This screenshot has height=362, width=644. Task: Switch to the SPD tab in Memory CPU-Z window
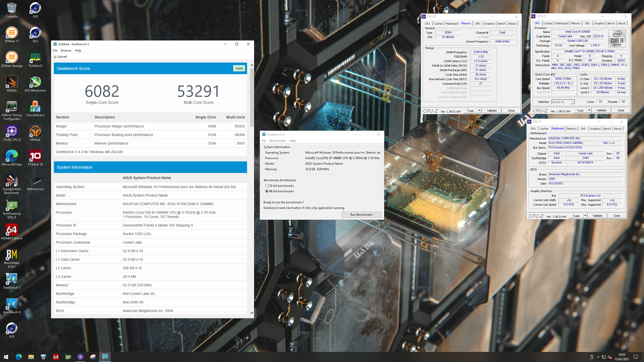click(x=478, y=24)
